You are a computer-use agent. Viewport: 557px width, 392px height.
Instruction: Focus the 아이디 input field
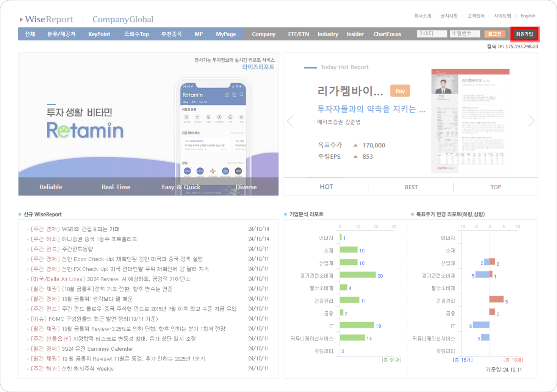click(x=432, y=34)
